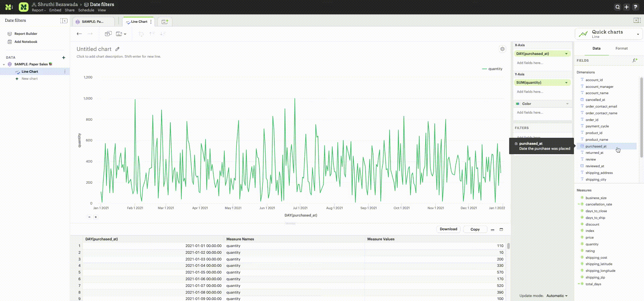
Task: Open Update mode Automatic dropdown
Action: tap(557, 296)
